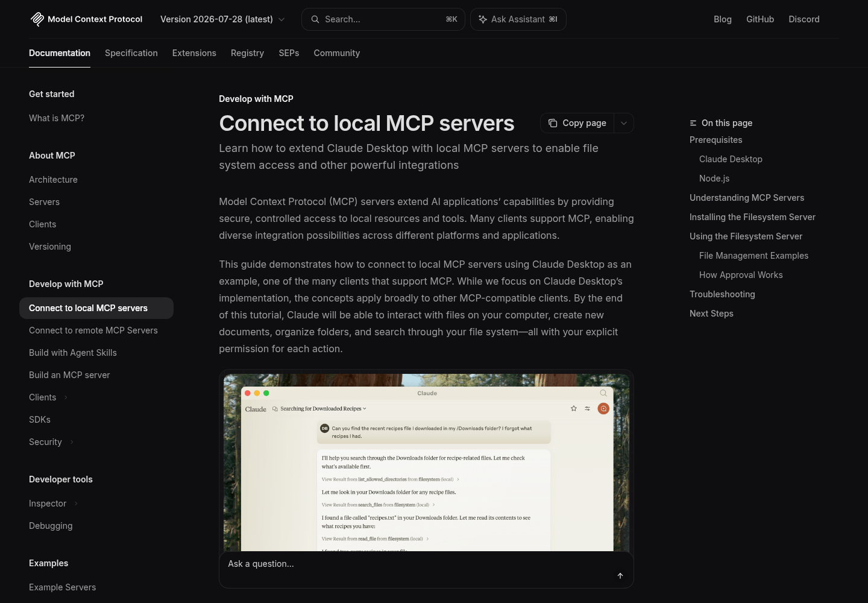Click the Claude Desktop screenshot image

[426, 463]
